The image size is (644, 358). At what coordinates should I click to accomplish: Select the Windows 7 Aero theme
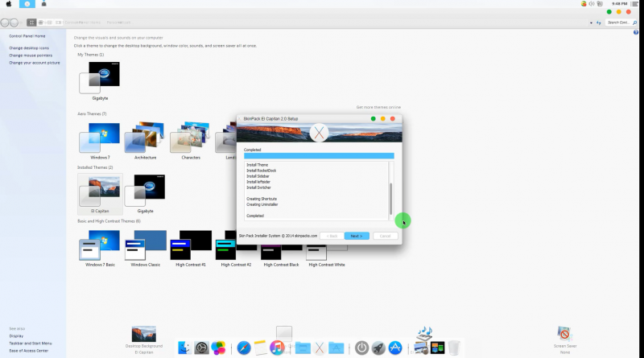[x=100, y=141]
